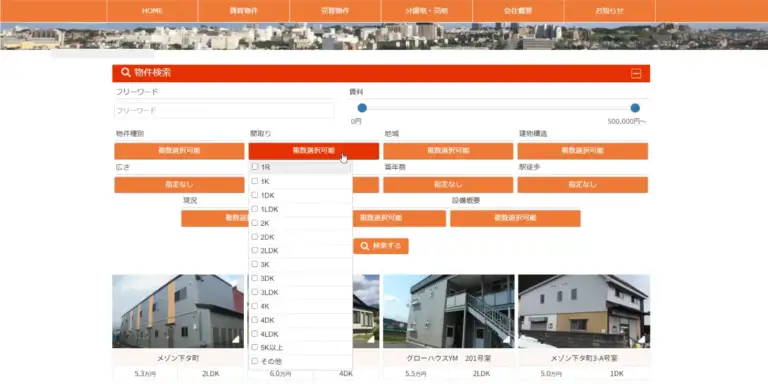Select the 1DK layout checkbox
The image size is (768, 384).
click(x=255, y=195)
